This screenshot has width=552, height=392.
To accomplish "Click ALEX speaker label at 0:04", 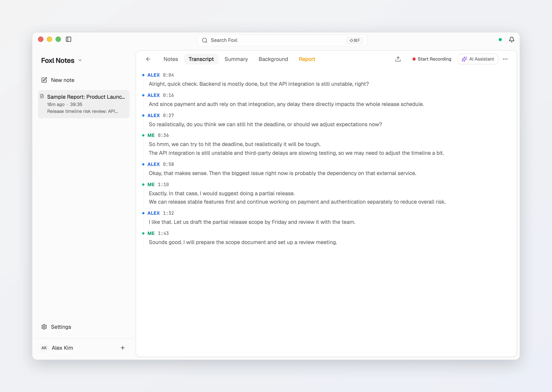I will tap(153, 75).
